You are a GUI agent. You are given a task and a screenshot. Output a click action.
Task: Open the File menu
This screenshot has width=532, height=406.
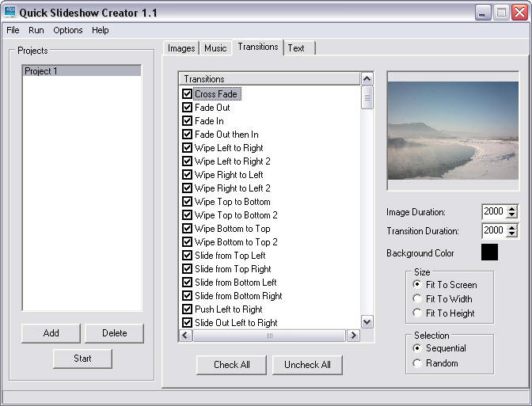13,30
